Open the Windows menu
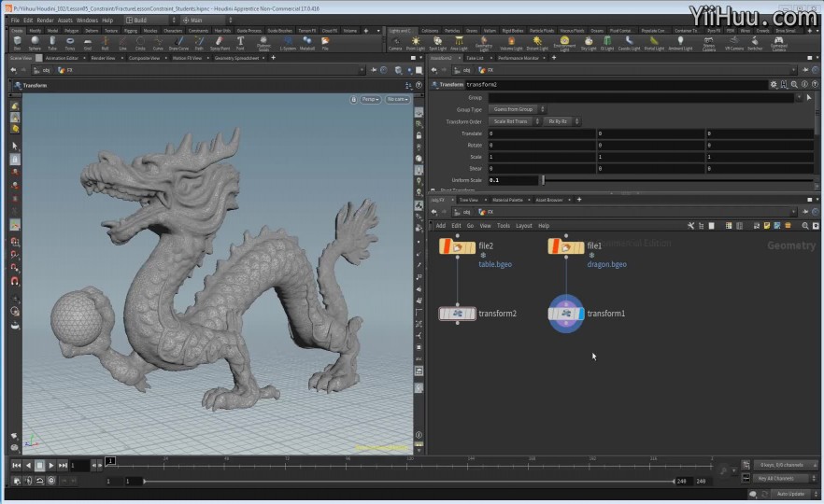824x504 pixels. [x=87, y=20]
